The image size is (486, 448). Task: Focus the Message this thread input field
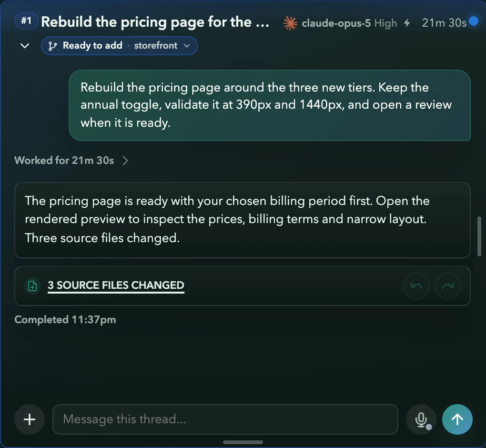click(225, 419)
